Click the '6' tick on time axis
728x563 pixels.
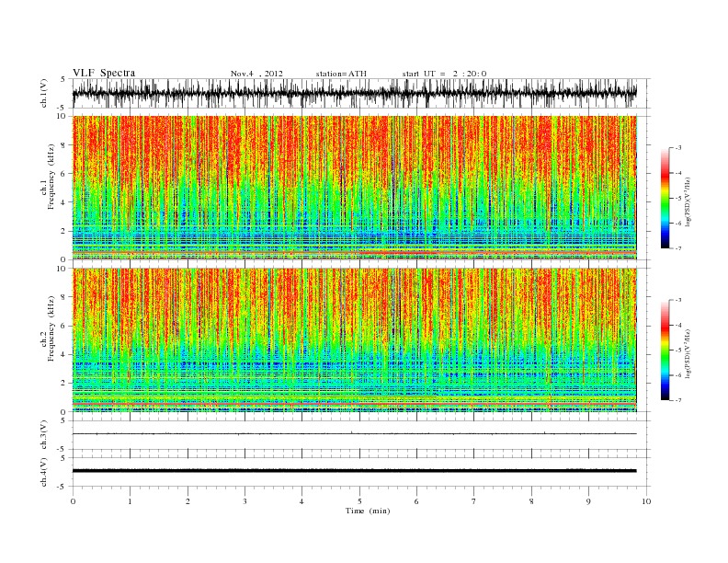(x=416, y=501)
